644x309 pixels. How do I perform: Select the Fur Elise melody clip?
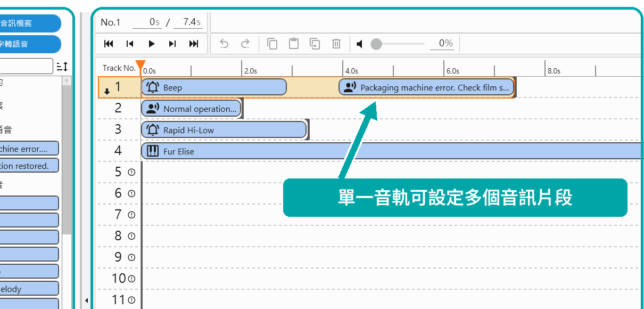click(392, 151)
